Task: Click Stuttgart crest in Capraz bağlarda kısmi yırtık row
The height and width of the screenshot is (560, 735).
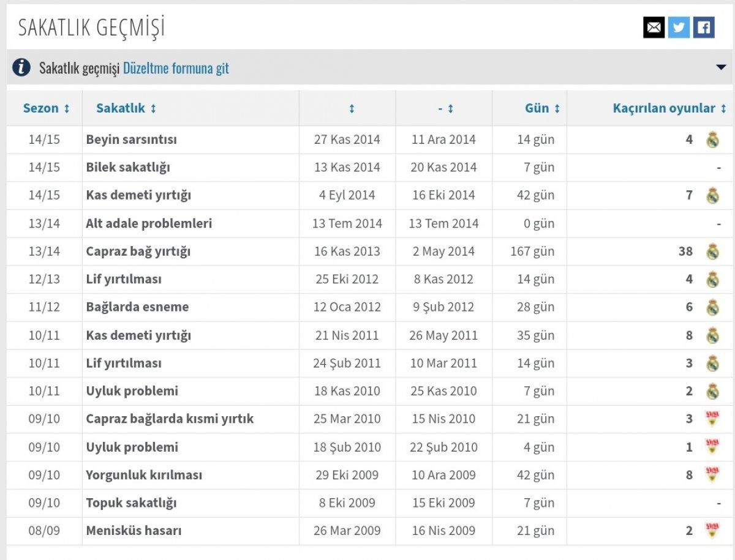Action: pos(712,419)
